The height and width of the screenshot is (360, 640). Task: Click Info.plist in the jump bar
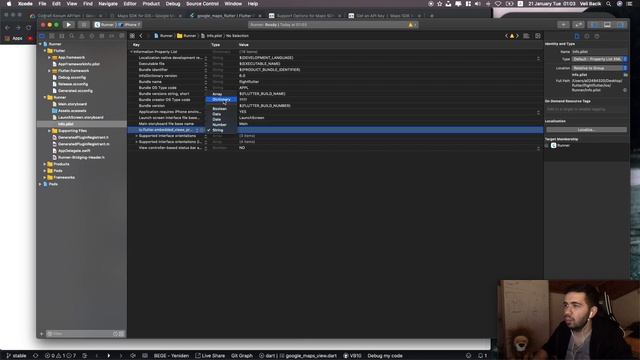pos(211,36)
